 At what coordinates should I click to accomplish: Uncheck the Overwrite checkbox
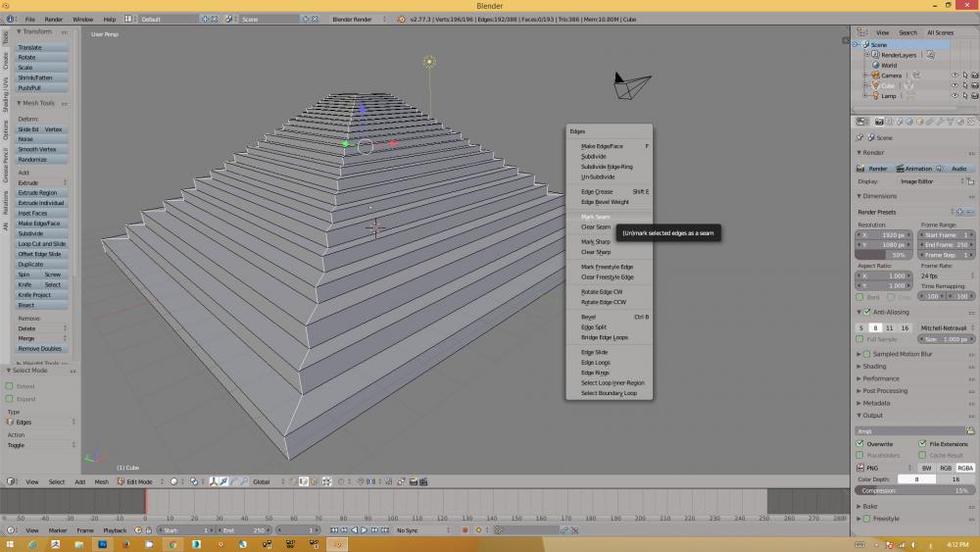(860, 444)
